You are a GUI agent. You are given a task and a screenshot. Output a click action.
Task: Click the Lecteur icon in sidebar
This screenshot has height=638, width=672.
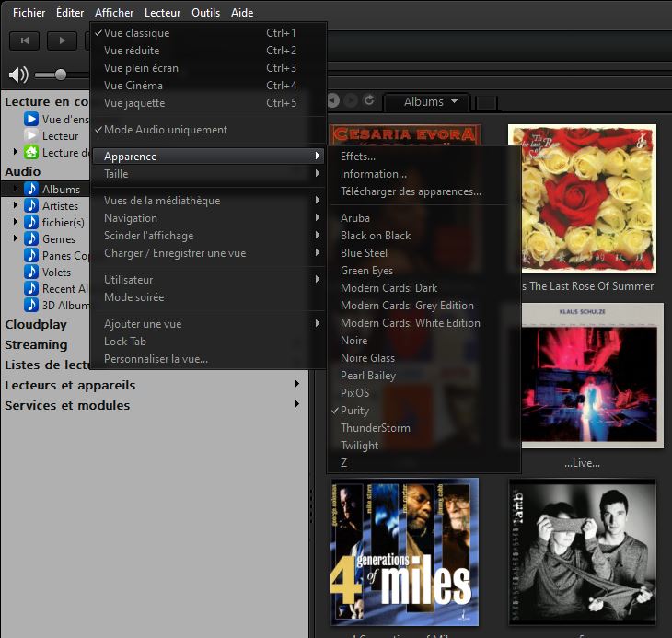(31, 136)
